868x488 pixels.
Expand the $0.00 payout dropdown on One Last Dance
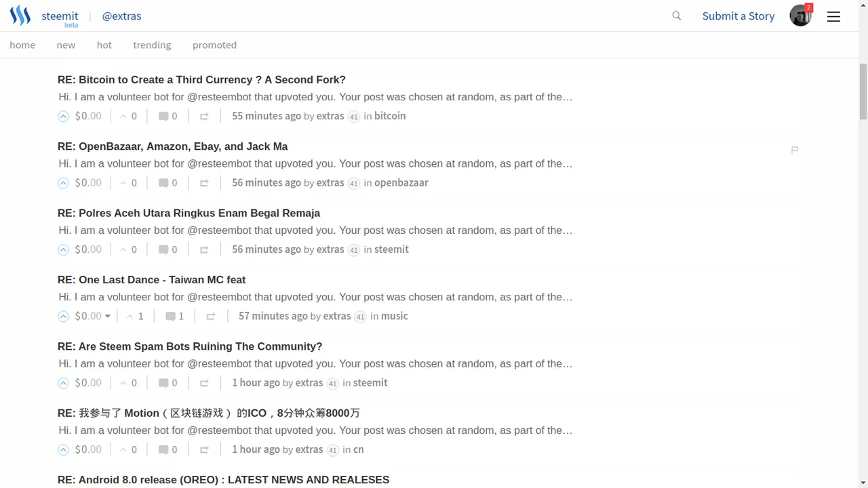coord(93,316)
